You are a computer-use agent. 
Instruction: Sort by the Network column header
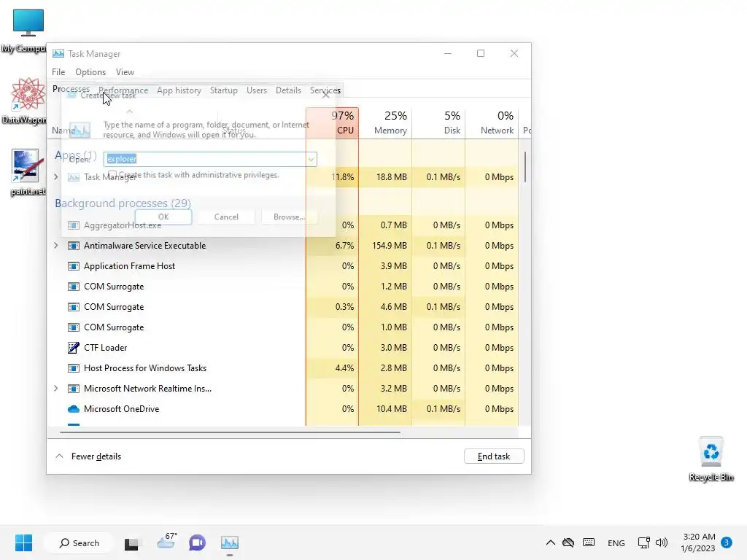tap(492, 122)
